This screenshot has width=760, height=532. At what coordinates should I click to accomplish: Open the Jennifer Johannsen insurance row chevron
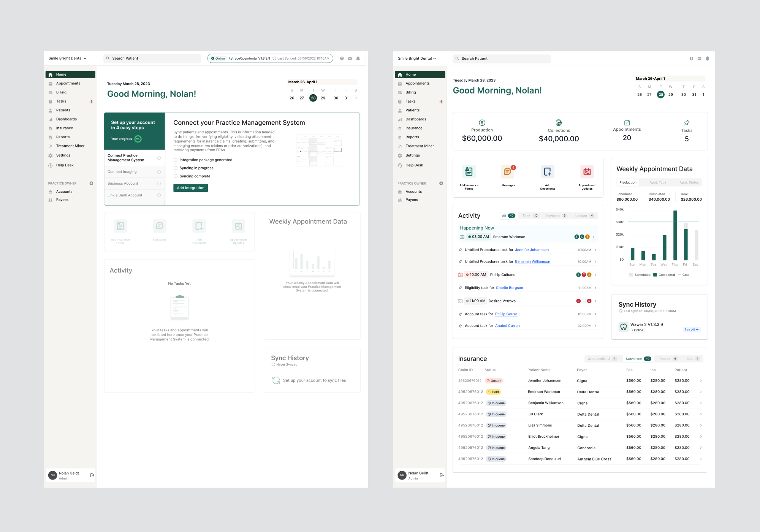coord(701,381)
